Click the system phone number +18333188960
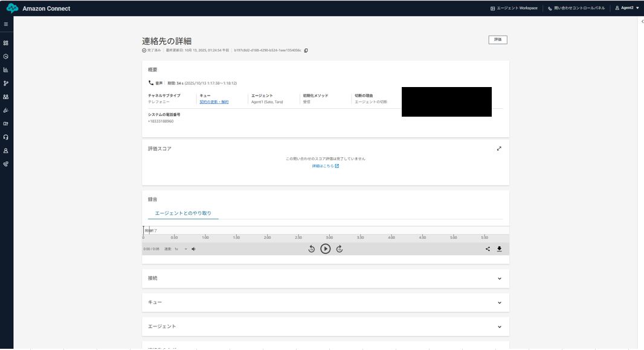 pyautogui.click(x=161, y=121)
